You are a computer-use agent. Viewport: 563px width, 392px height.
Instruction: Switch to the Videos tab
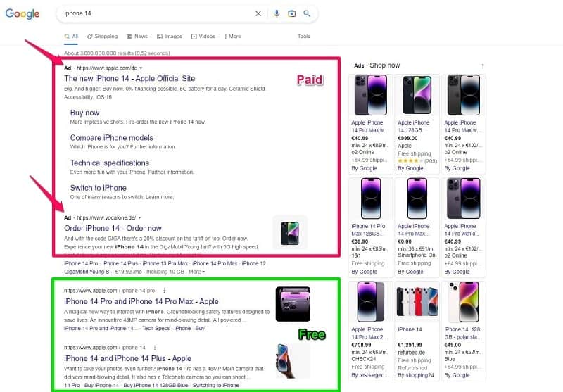203,37
